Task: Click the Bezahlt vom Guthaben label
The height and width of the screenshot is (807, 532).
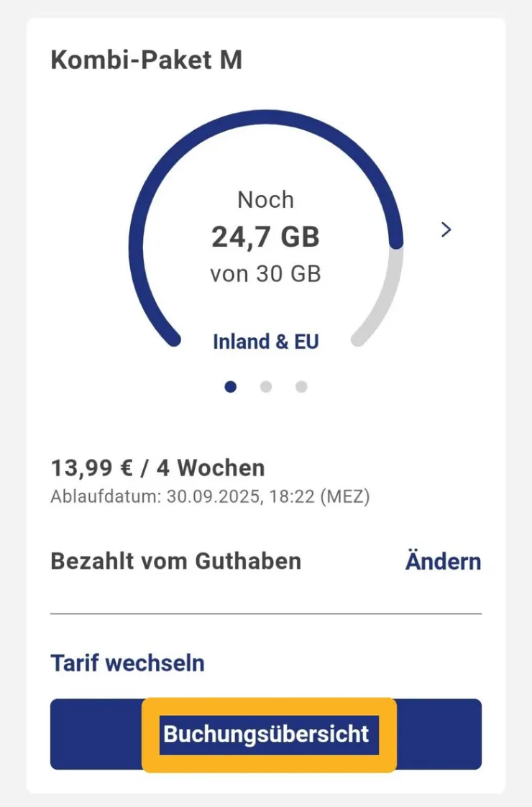Action: (175, 561)
